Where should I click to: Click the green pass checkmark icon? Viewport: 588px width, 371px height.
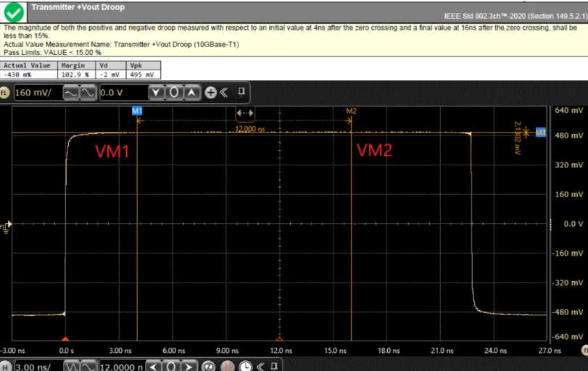click(x=15, y=12)
